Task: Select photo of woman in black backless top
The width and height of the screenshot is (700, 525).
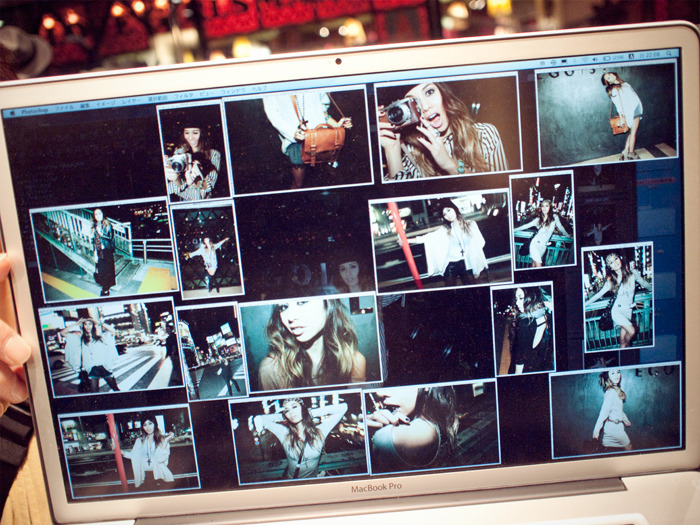Action: (523, 329)
